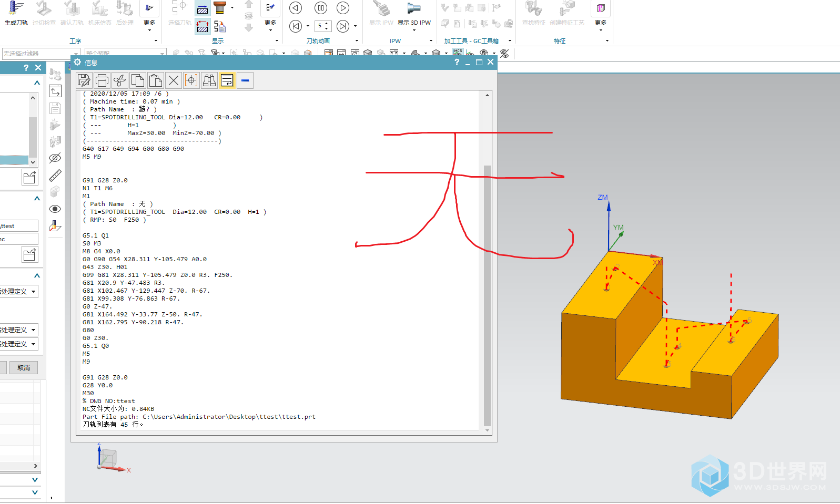Click the crossed-out eye icon in top toolbar
Screen dimensions: 840x504
coord(504,54)
